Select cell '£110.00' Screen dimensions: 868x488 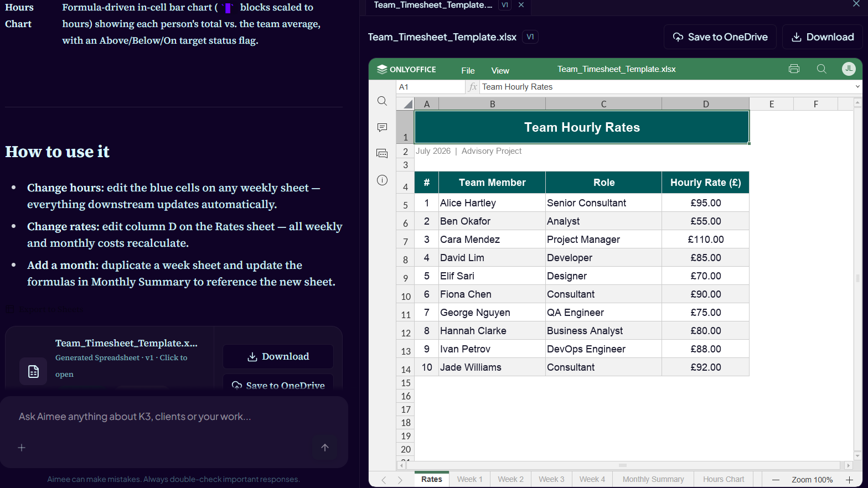click(x=706, y=240)
